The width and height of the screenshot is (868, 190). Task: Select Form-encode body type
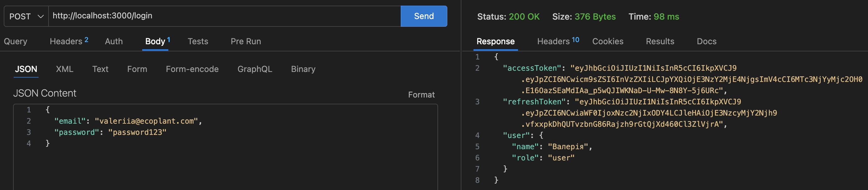pos(192,69)
